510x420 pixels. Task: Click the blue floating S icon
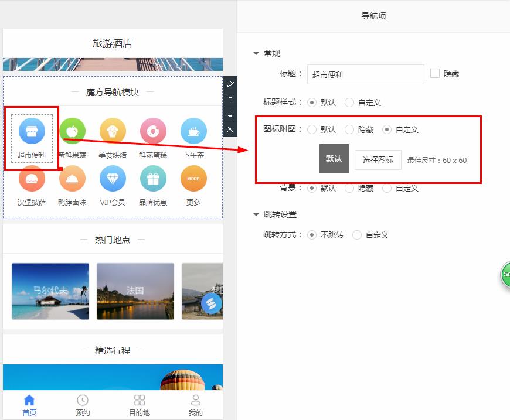click(212, 303)
